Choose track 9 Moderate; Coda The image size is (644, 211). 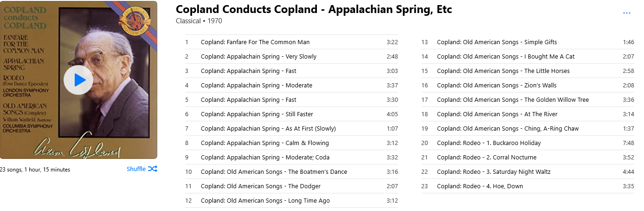pos(291,158)
